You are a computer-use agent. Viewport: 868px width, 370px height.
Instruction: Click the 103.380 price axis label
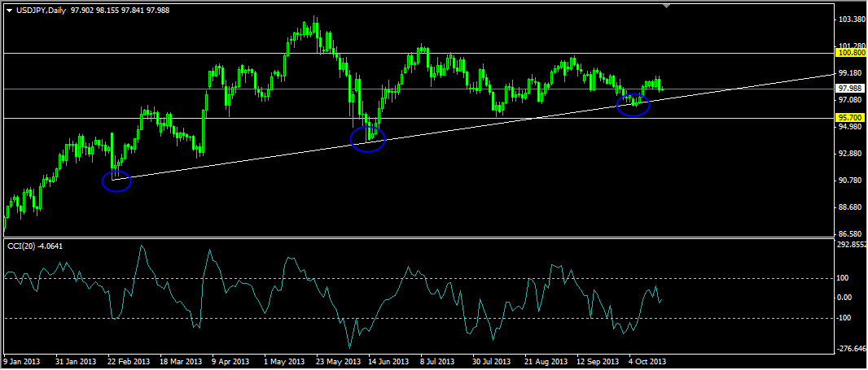[852, 20]
